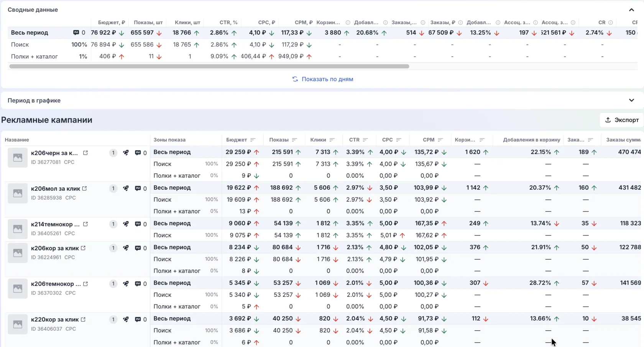Click comment icon in Весь период row

point(76,33)
